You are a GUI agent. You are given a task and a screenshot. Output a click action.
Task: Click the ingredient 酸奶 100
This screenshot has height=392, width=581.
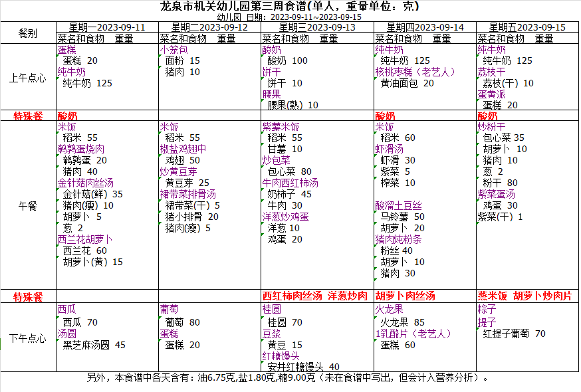[x=287, y=60]
